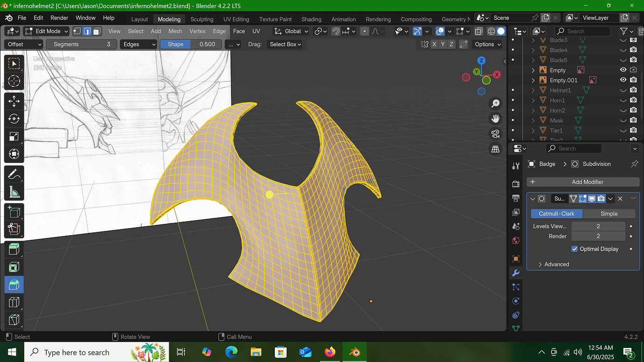
Task: Switch perspective/orthographic with the grid icon
Action: pyautogui.click(x=496, y=149)
